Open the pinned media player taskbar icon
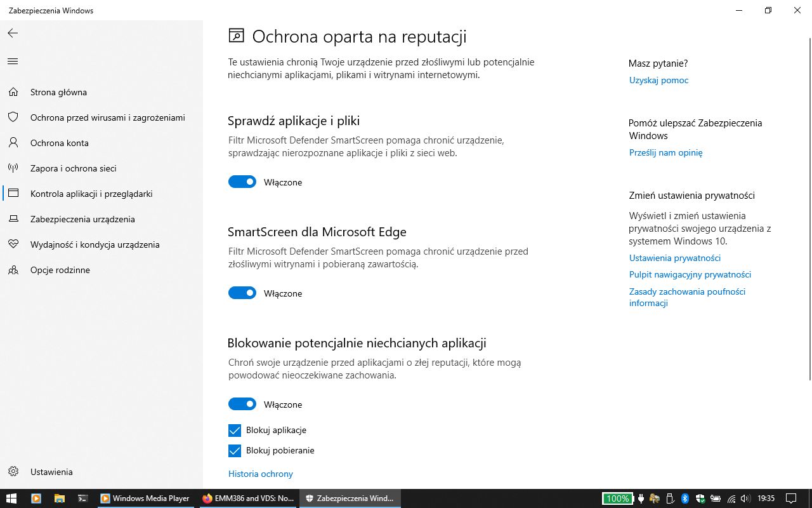 [x=36, y=498]
